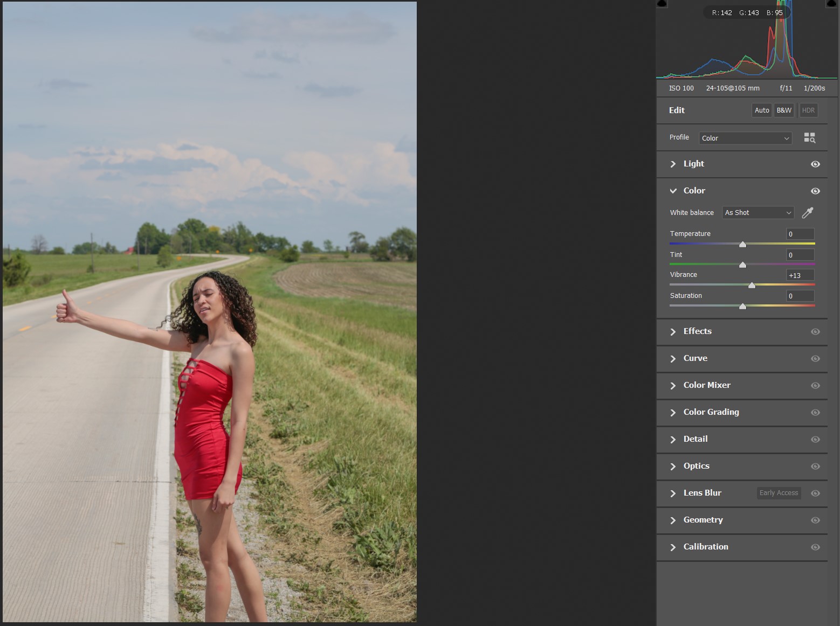840x626 pixels.
Task: Toggle visibility of Geometry panel edits
Action: click(x=815, y=520)
